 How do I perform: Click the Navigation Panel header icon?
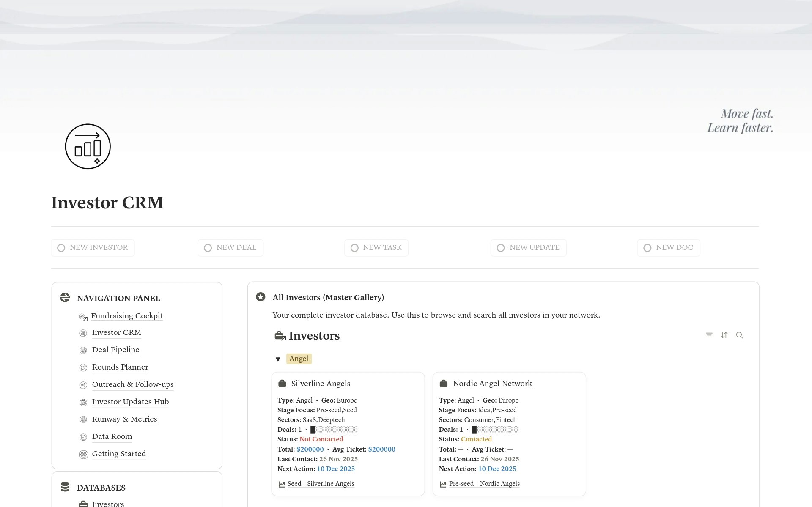tap(65, 297)
